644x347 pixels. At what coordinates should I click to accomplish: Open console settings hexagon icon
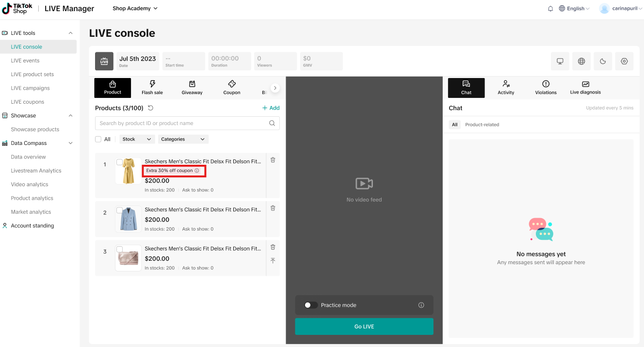[624, 62]
